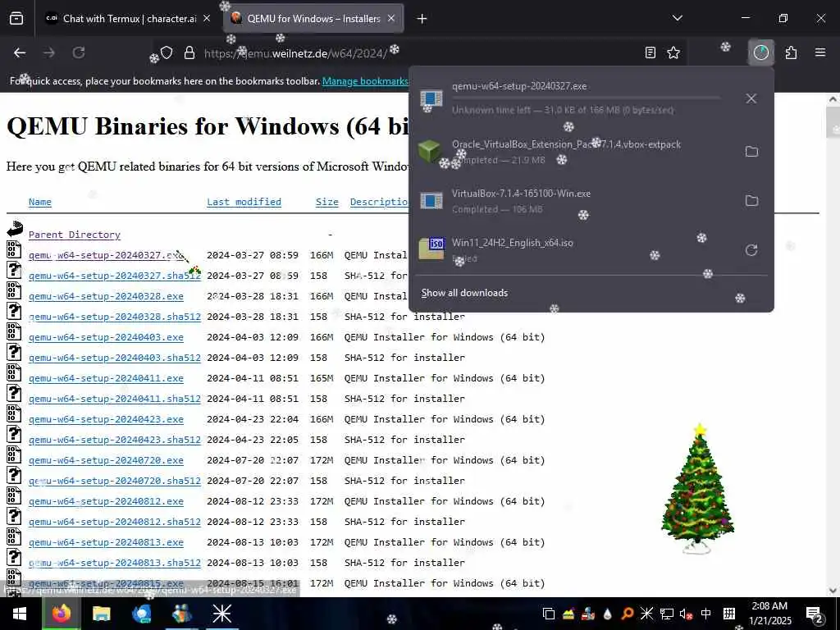Viewport: 840px width, 630px height.
Task: Open the Firefox View icon
Action: click(x=16, y=19)
